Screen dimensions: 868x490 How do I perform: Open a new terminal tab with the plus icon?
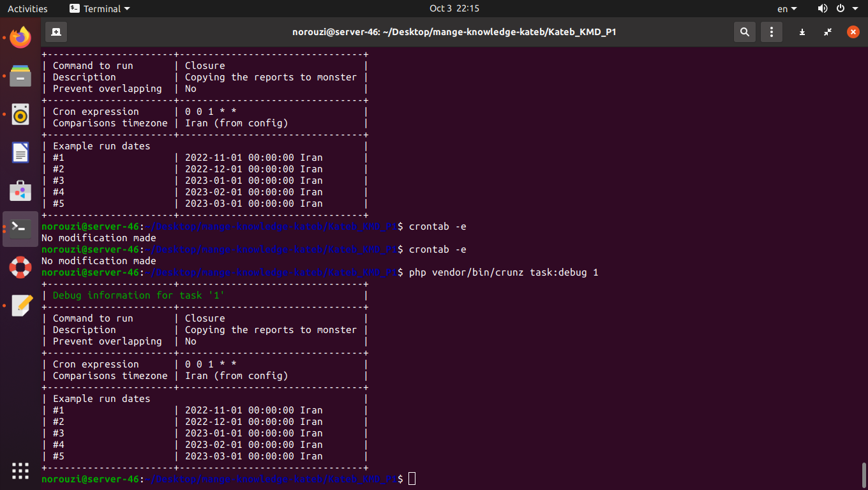point(56,32)
